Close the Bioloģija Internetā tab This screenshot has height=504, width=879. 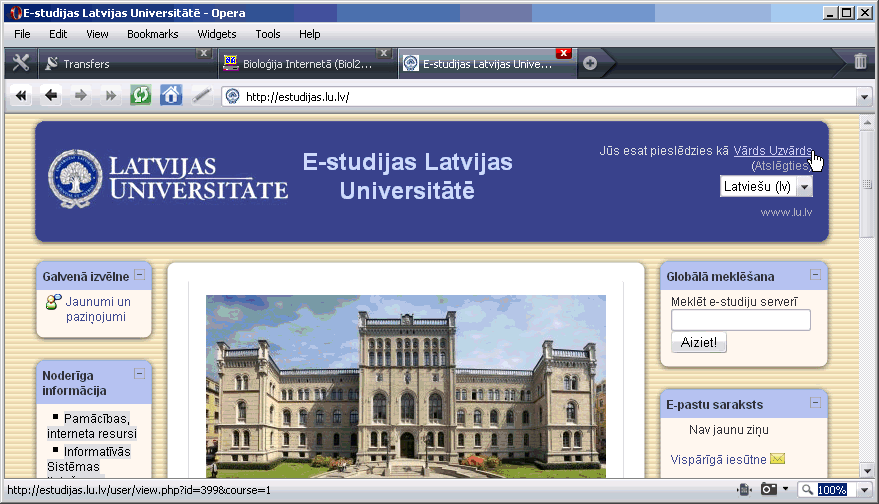point(383,53)
